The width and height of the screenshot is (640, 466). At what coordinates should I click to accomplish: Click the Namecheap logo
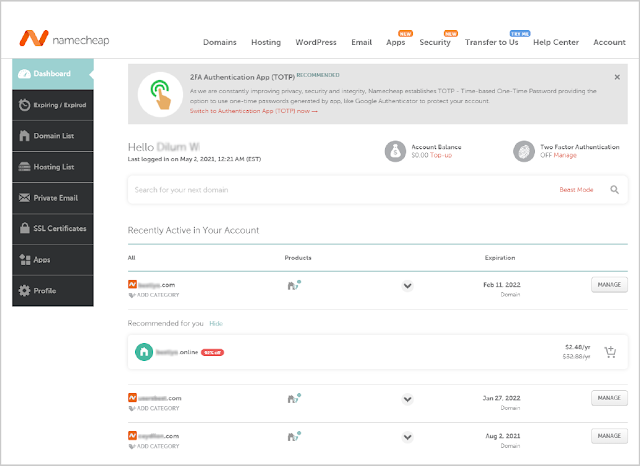coord(64,38)
